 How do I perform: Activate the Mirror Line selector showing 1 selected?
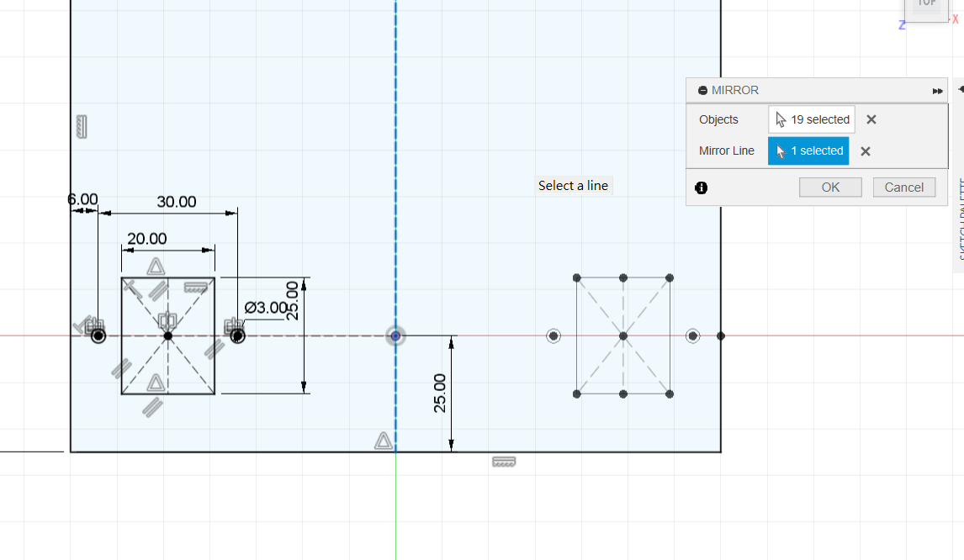pyautogui.click(x=808, y=151)
